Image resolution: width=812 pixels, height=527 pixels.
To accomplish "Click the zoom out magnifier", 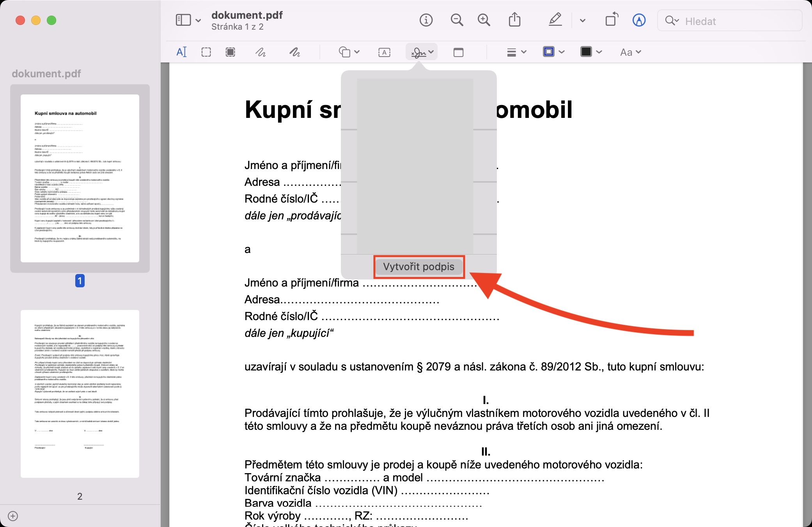I will [457, 20].
